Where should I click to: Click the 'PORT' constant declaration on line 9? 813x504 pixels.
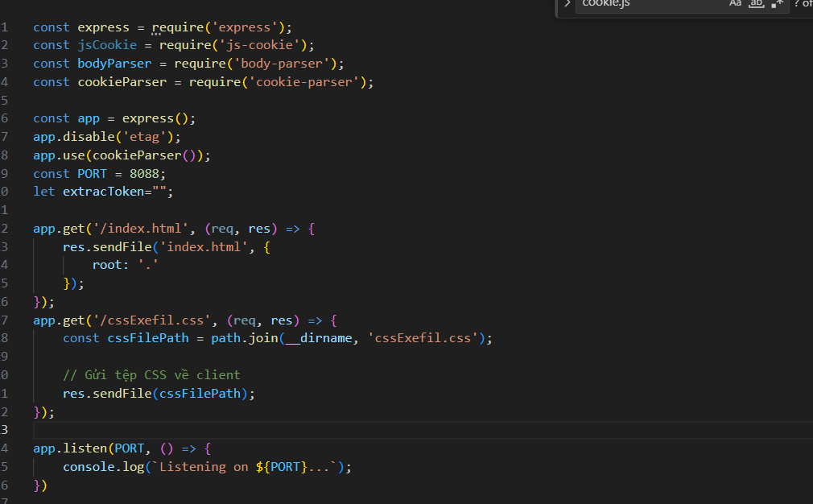click(x=93, y=174)
